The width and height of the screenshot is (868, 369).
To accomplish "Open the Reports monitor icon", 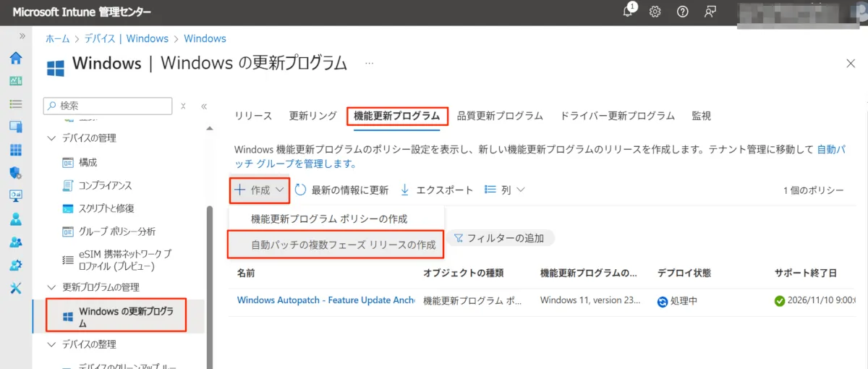I will tap(15, 196).
